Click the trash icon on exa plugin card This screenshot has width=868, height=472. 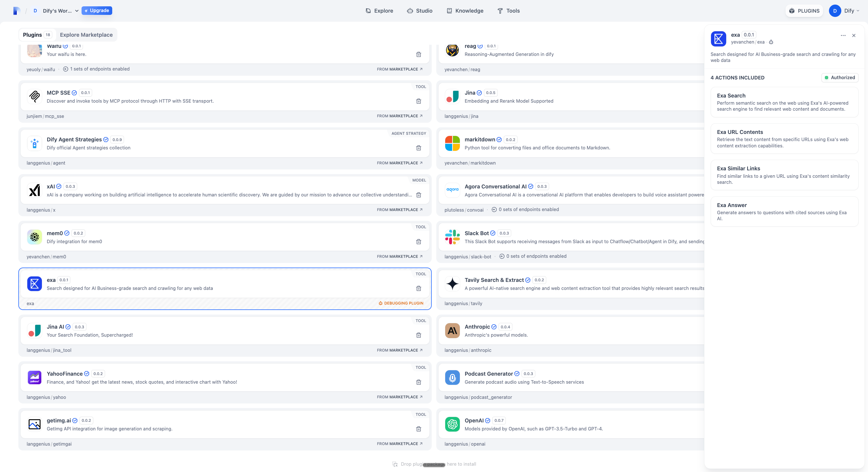coord(418,288)
